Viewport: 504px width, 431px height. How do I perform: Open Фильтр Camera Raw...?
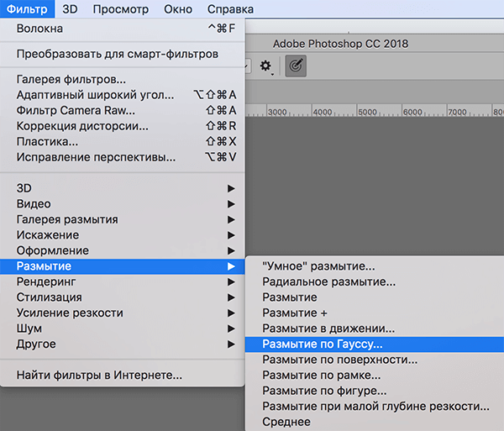tap(123, 110)
